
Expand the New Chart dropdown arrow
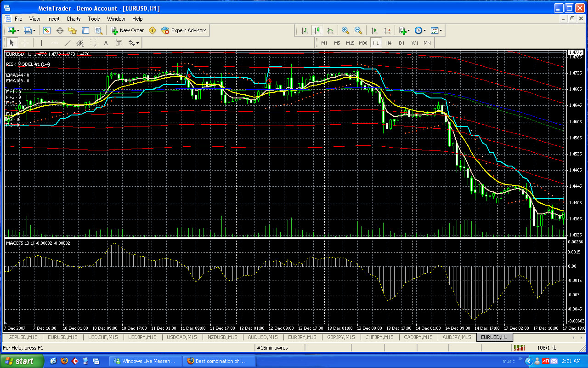[x=18, y=30]
